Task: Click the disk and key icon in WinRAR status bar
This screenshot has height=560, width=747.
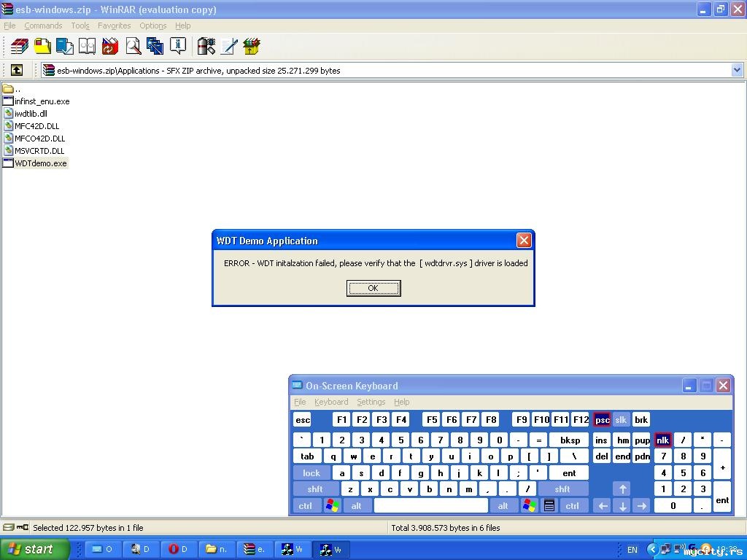Action: coord(16,527)
